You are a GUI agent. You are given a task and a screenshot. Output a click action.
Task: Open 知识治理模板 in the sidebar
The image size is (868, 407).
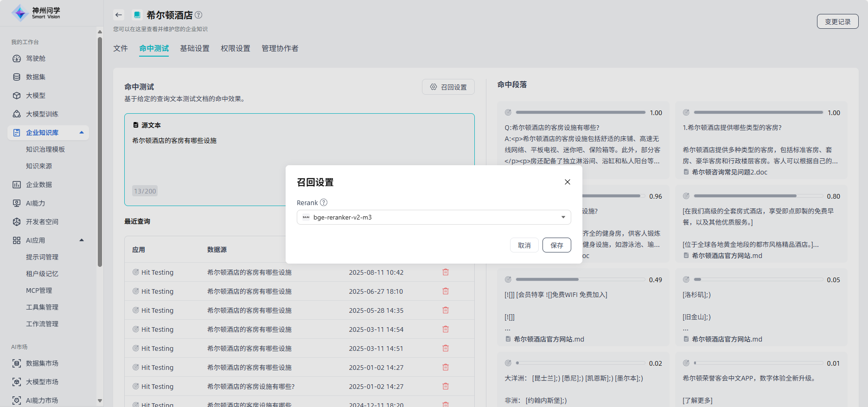click(45, 149)
